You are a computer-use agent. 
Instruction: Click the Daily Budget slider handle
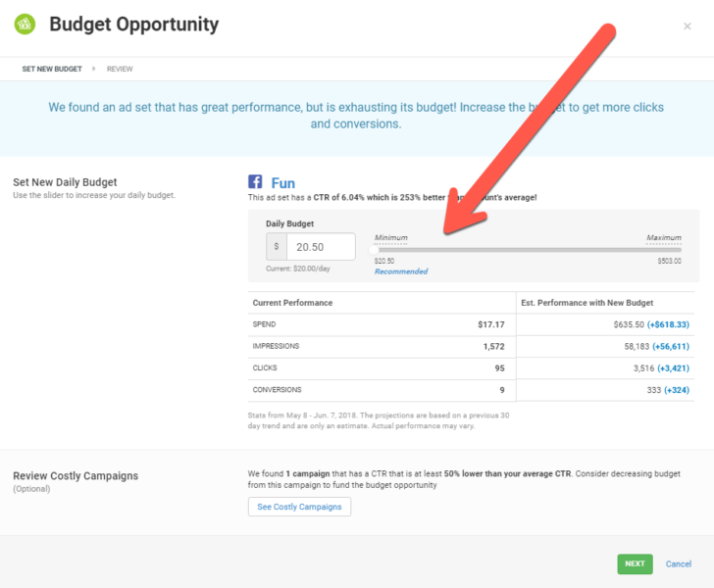[x=373, y=250]
